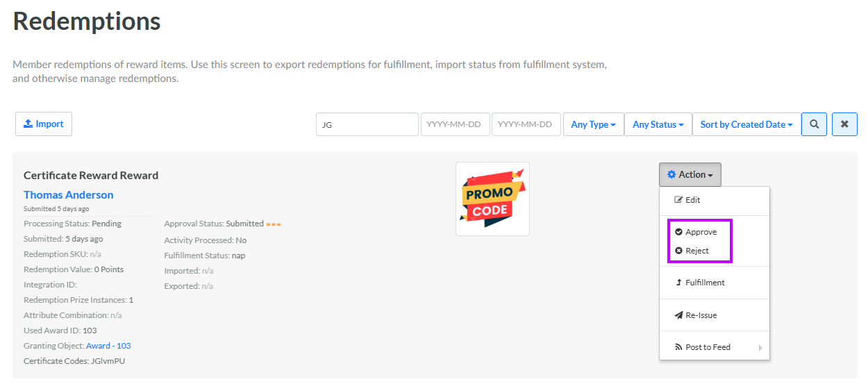Click the Import upload button

click(x=44, y=124)
